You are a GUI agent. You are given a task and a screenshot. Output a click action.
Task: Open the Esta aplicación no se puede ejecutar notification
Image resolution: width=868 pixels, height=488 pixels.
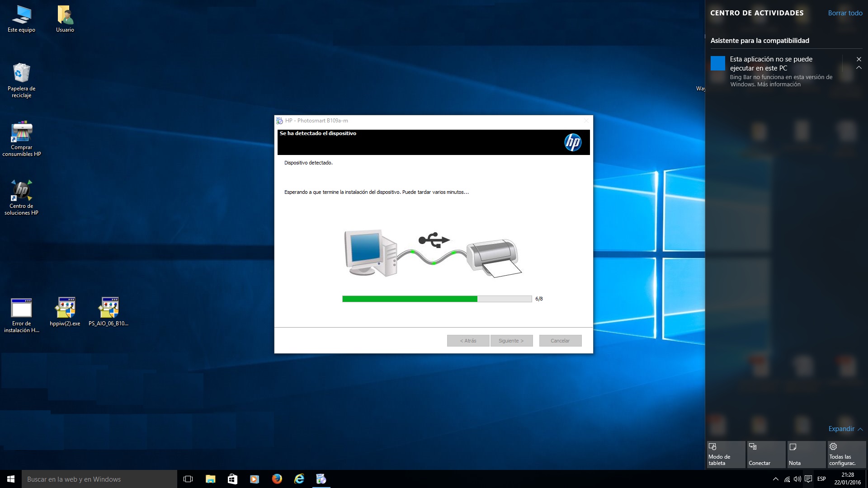point(777,71)
